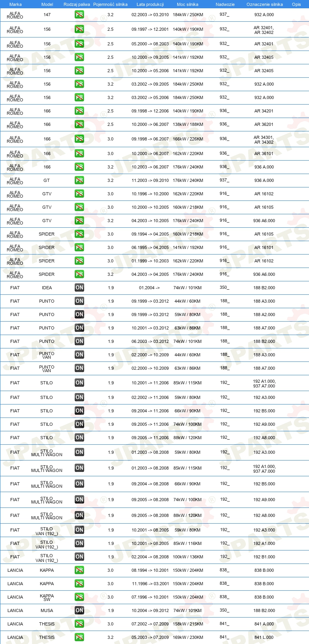Select the PB icon in the AR 36201 row

(79, 124)
